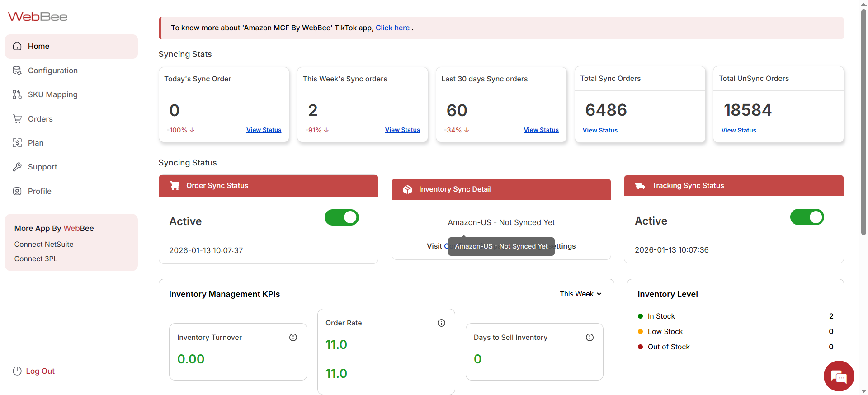This screenshot has width=868, height=395.
Task: Go to the Orders page
Action: (40, 119)
